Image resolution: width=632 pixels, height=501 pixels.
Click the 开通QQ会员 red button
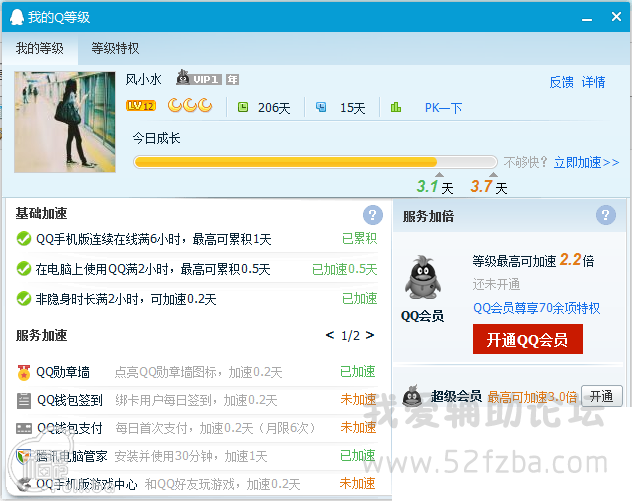coord(528,339)
